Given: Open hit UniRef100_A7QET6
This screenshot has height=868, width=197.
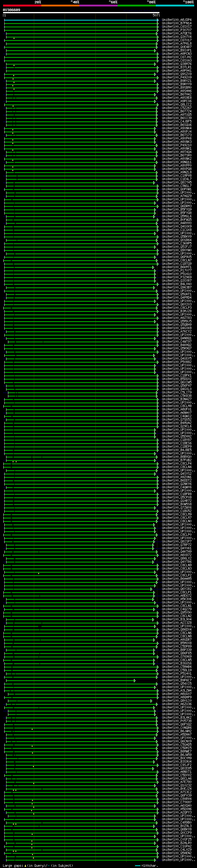Looking at the screenshot, I should pyautogui.click(x=177, y=33).
